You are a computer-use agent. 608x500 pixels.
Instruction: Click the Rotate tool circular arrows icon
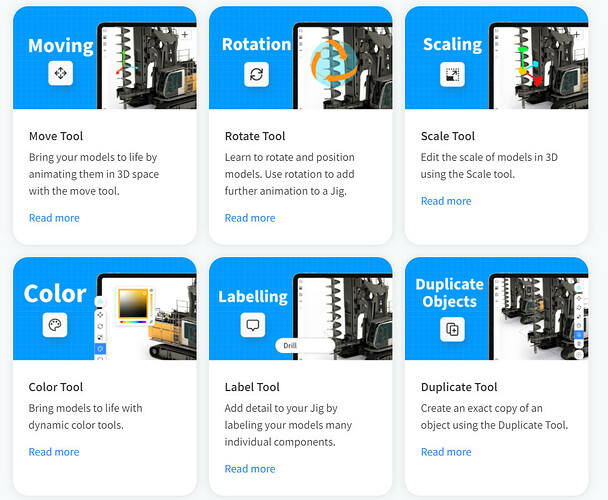pyautogui.click(x=256, y=74)
